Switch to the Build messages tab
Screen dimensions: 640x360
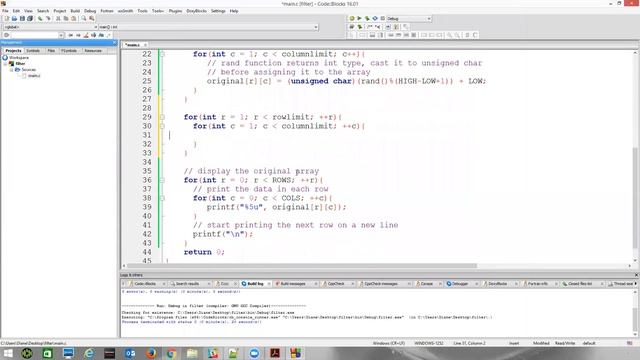pyautogui.click(x=293, y=284)
